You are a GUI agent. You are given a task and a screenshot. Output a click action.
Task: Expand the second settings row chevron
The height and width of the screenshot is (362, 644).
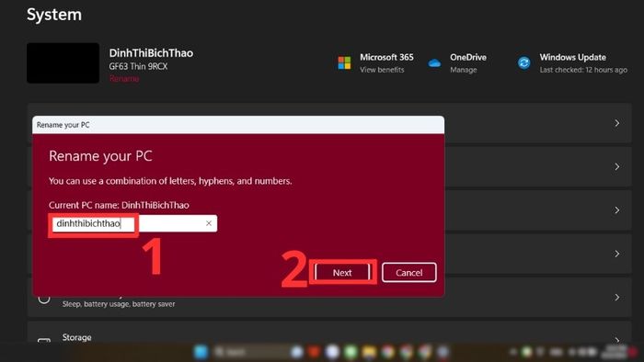tap(617, 166)
